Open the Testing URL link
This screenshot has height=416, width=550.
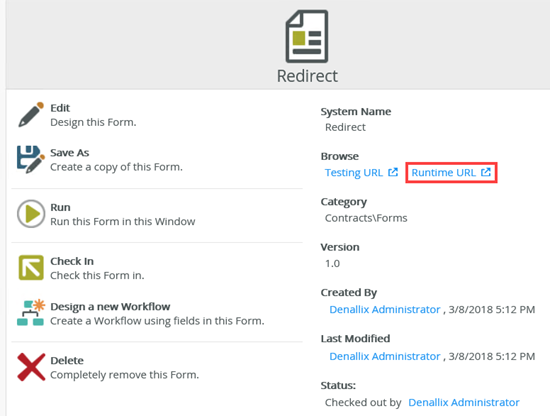click(354, 173)
